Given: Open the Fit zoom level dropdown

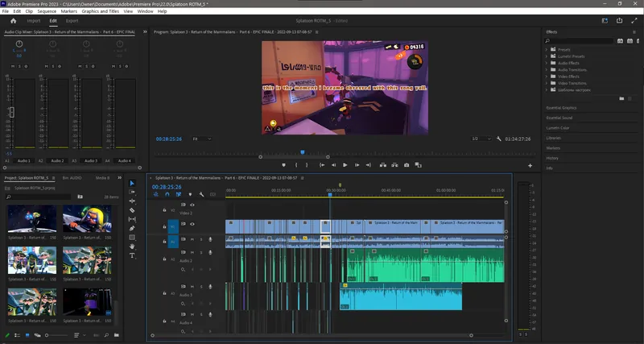Looking at the screenshot, I should point(202,139).
